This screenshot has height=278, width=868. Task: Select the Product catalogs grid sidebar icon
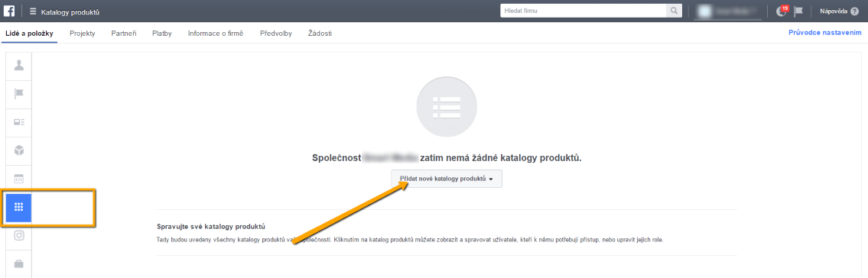pos(19,207)
